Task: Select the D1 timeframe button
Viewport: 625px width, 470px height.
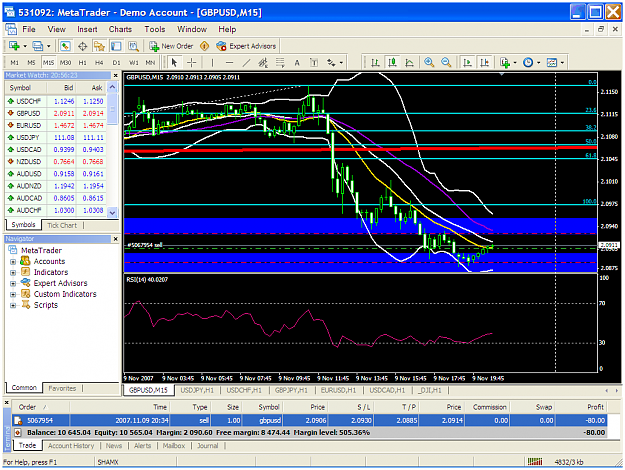Action: click(116, 63)
